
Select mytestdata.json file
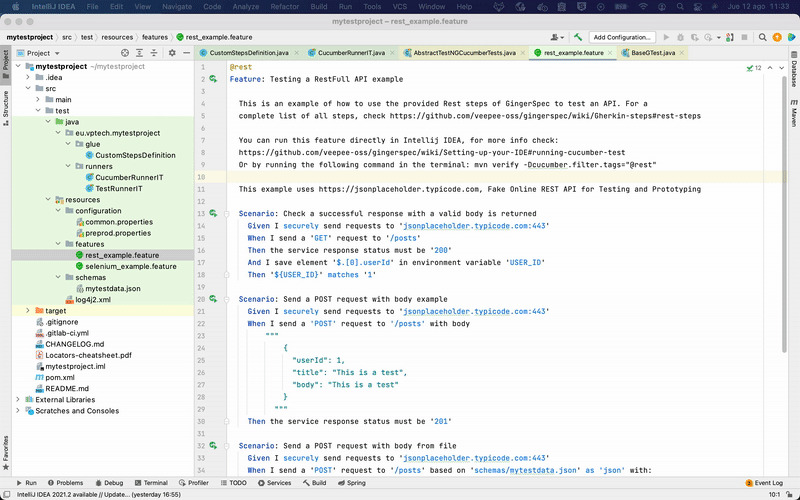113,288
